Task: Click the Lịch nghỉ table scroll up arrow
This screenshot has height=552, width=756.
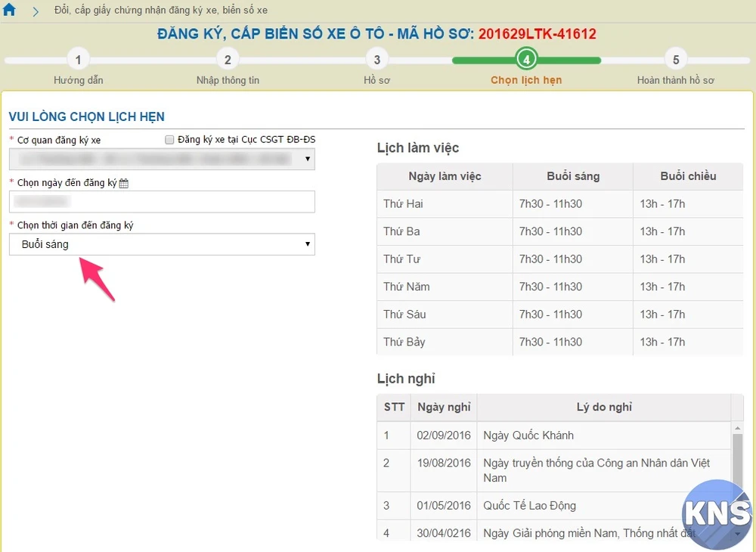Action: click(x=738, y=428)
